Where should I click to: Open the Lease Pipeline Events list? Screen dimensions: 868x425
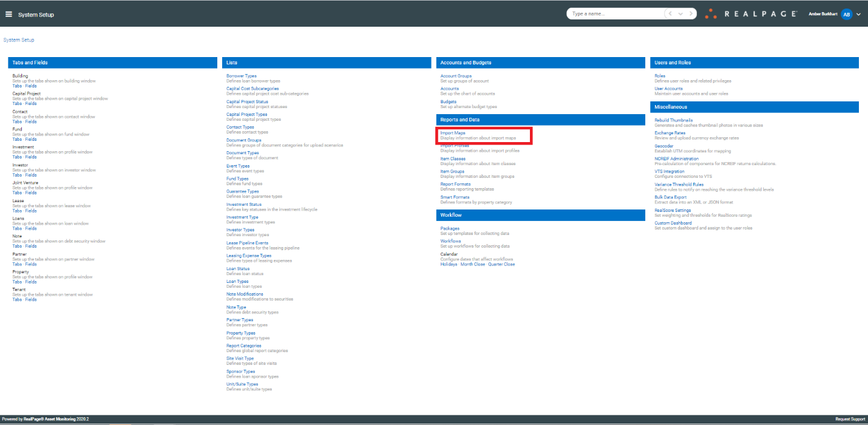click(x=247, y=243)
